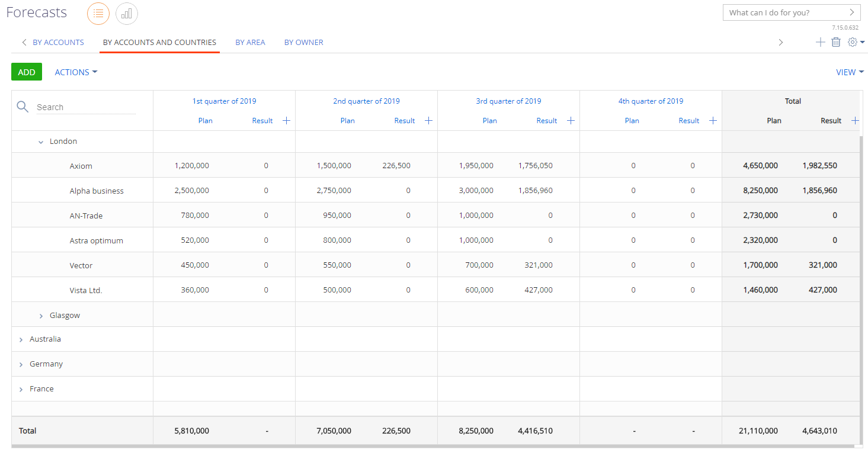Add column to 4th quarter of 2019
The image size is (868, 453).
click(713, 120)
